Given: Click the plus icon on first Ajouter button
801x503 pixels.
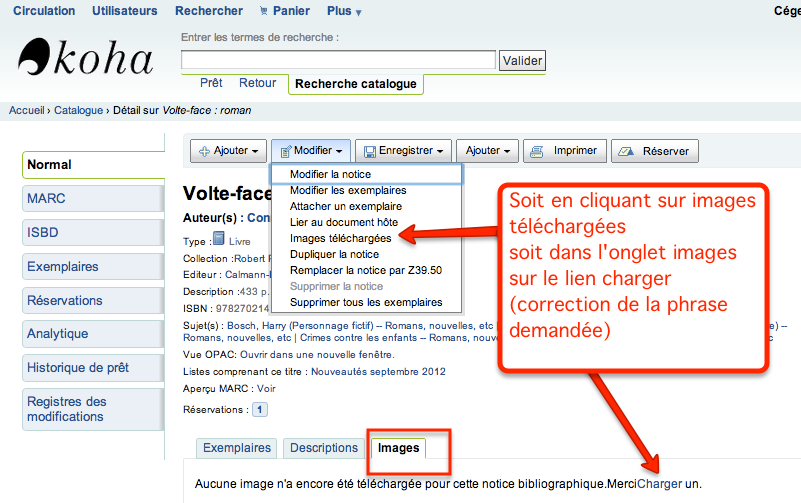Looking at the screenshot, I should [x=204, y=151].
